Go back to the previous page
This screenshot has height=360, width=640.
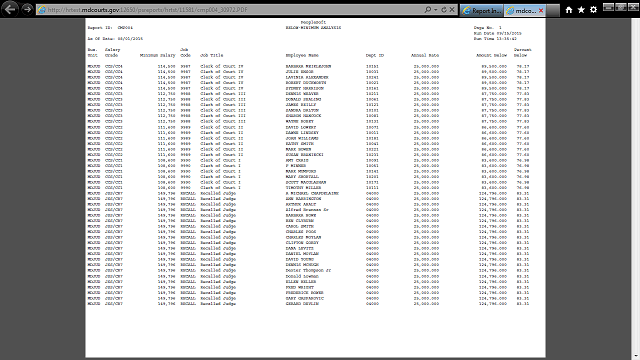[10, 9]
